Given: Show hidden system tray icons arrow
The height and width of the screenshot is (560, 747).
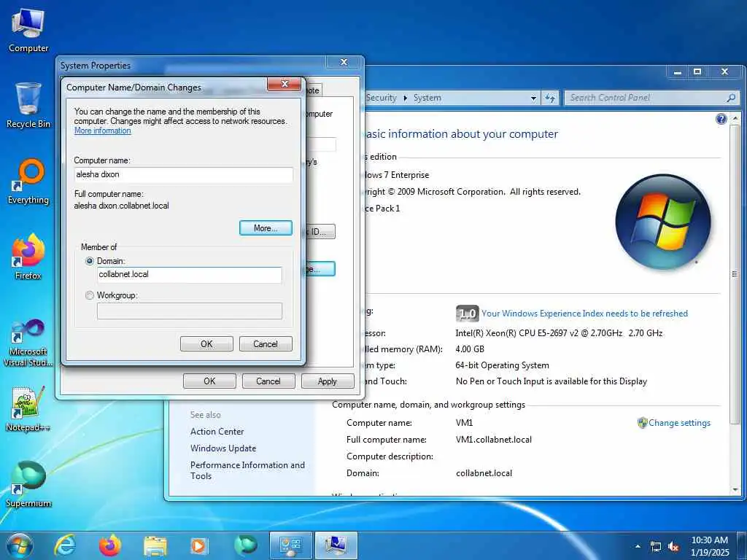Looking at the screenshot, I should [x=638, y=546].
